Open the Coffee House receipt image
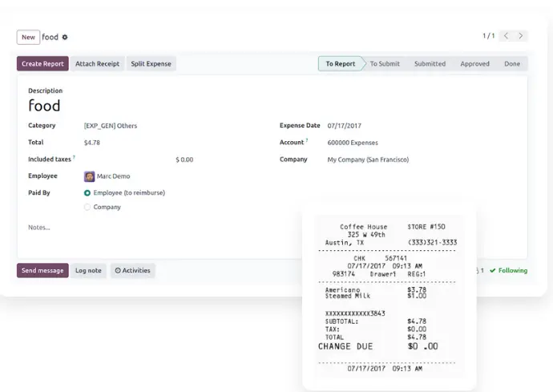The image size is (553, 392). [390, 297]
